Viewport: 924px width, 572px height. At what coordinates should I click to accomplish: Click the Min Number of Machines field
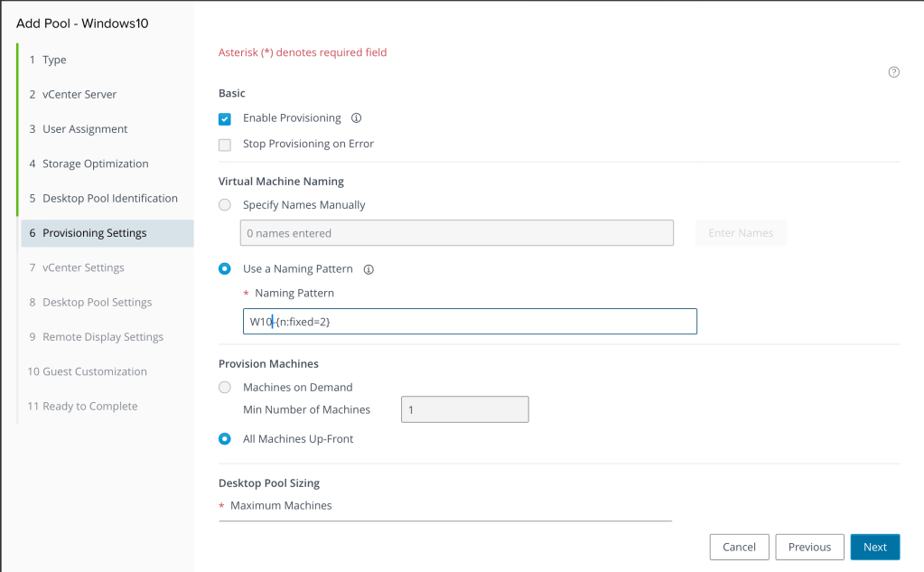(464, 410)
